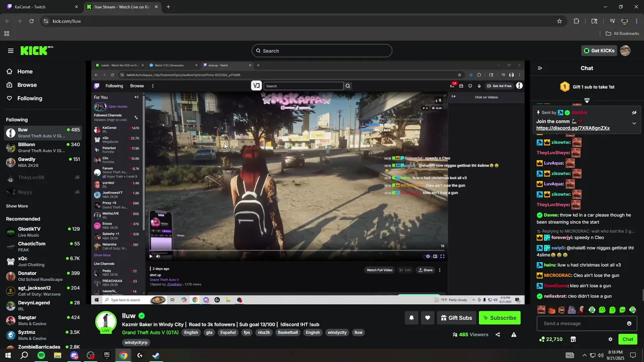Open recommended channel Donator
This screenshot has height=362, width=644.
43,276
